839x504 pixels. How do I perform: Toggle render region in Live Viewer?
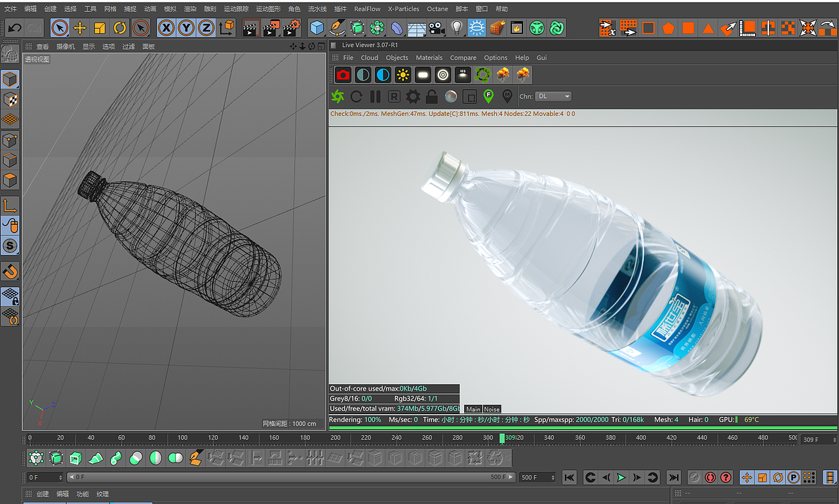470,96
